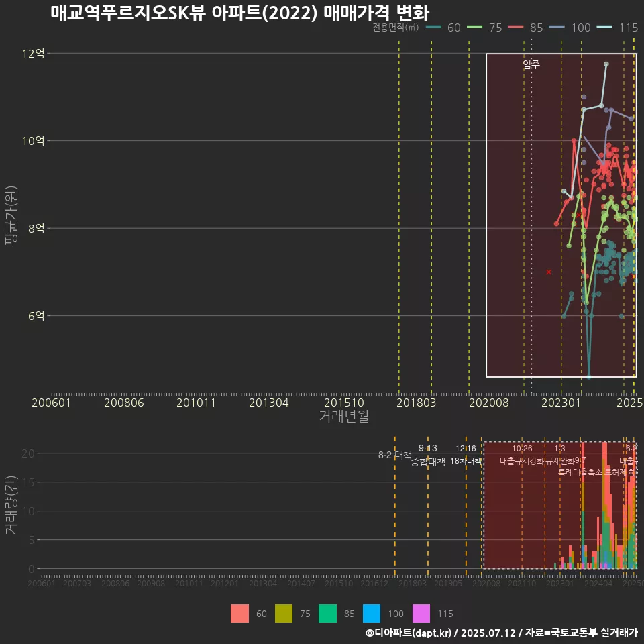Click the 평균가(원) axis title

click(x=11, y=215)
